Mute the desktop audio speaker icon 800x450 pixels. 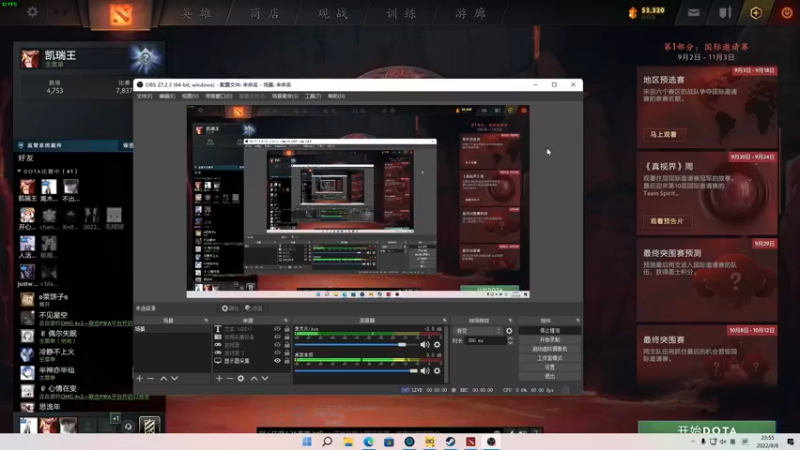point(424,371)
